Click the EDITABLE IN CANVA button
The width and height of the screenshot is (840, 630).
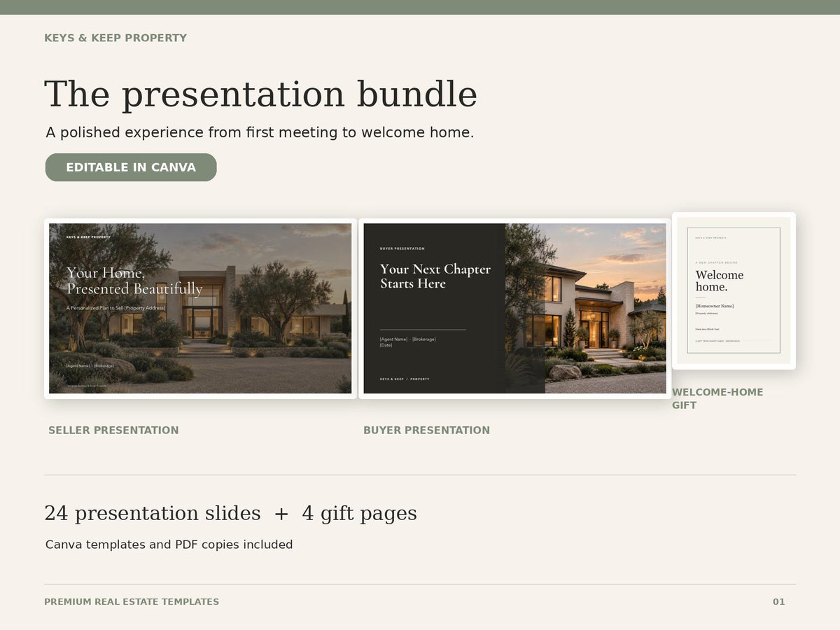[131, 167]
